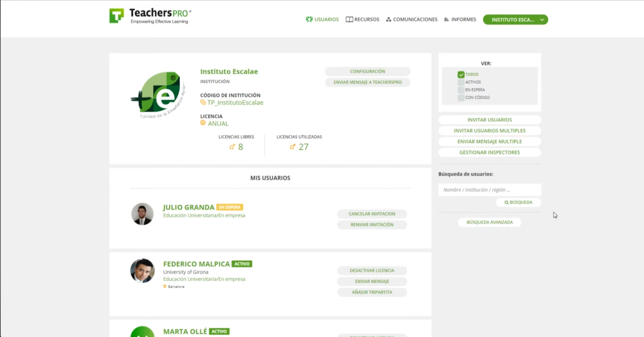Screen dimensions: 644x337
Task: Check the Con Código filter checkbox
Action: coord(461,97)
